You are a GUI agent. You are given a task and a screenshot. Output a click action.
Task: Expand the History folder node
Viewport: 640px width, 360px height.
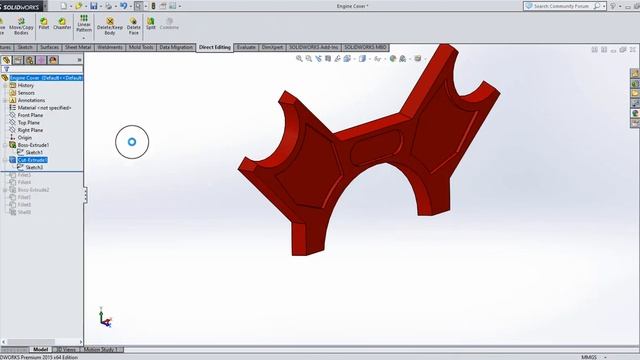tap(5, 85)
